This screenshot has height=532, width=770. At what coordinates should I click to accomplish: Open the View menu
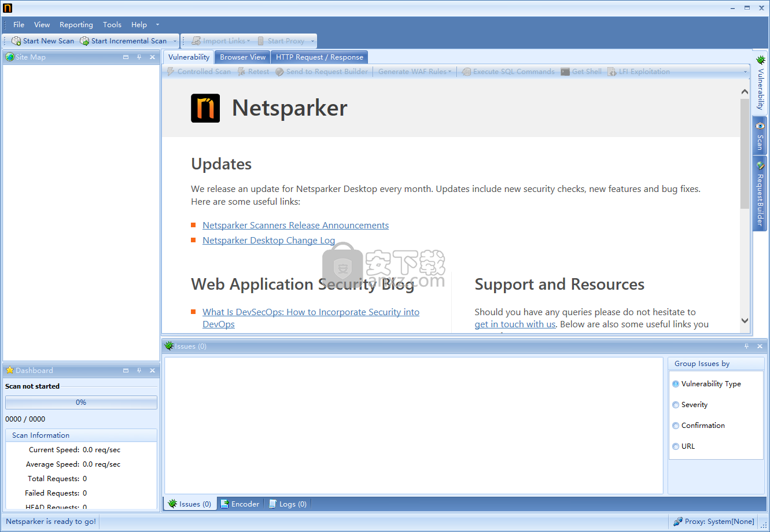(42, 25)
